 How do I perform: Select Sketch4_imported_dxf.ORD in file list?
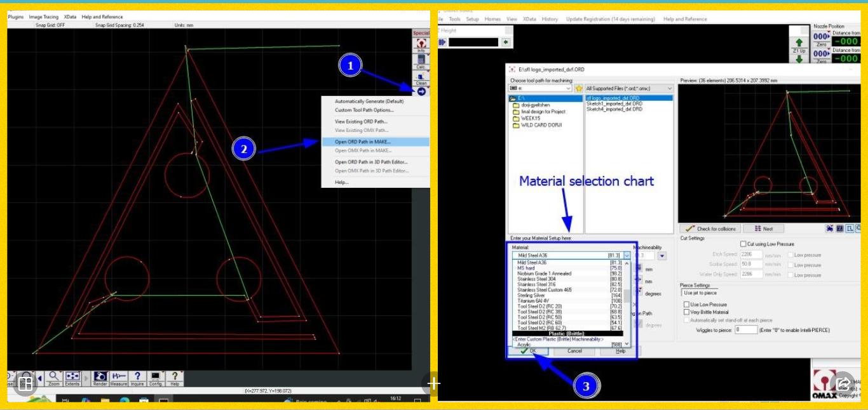(x=614, y=109)
